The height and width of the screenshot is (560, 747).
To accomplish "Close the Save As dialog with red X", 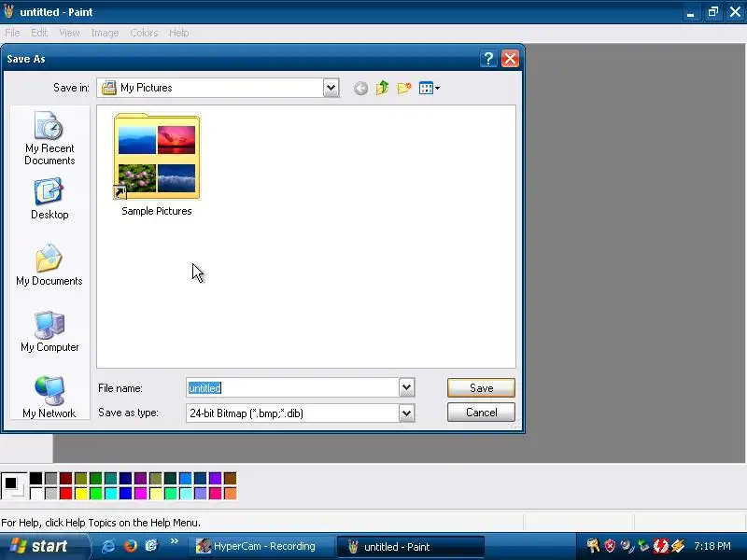I will coord(510,59).
